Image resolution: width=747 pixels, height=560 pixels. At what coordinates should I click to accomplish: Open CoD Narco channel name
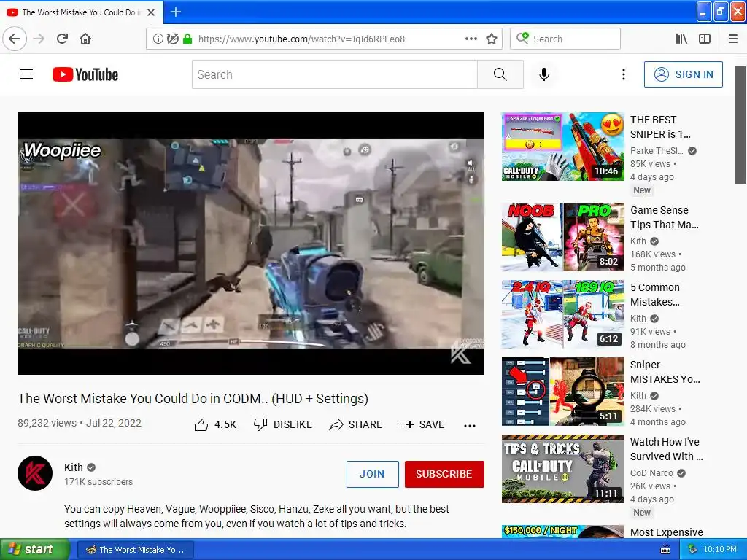tap(651, 472)
